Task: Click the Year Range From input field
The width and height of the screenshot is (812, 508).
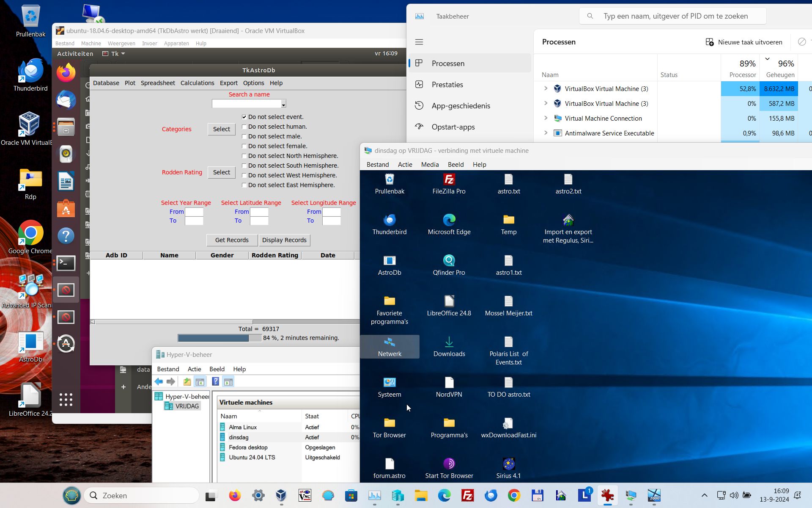Action: click(x=194, y=212)
